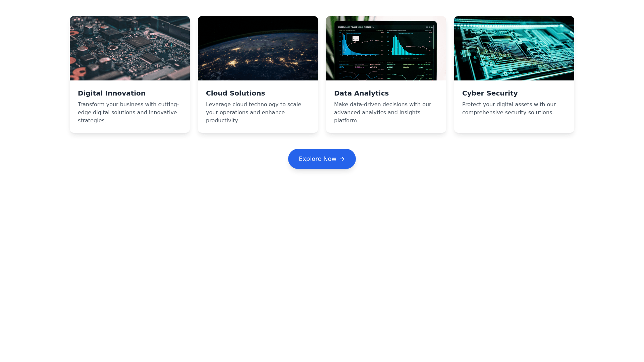Select the Cloud Solutions description text

tap(254, 113)
